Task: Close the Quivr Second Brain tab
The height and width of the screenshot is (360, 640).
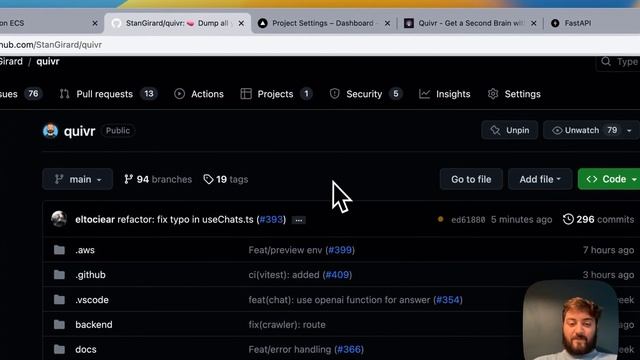Action: (533, 23)
